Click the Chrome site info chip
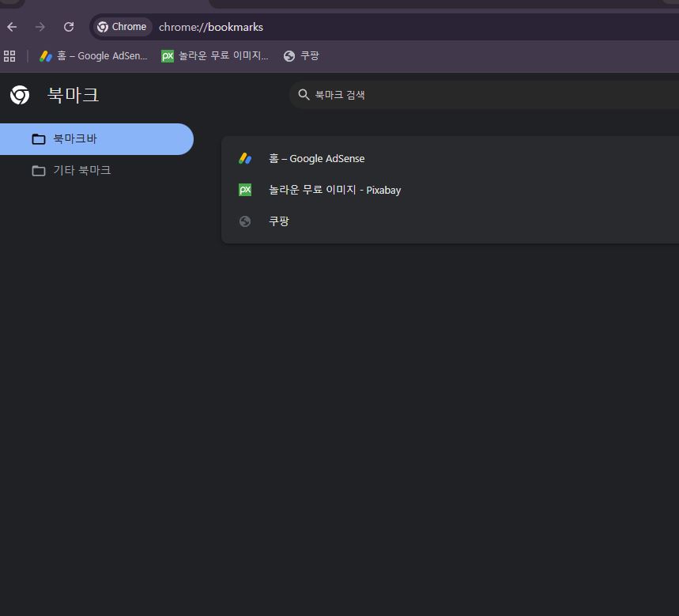This screenshot has width=679, height=616. tap(122, 27)
